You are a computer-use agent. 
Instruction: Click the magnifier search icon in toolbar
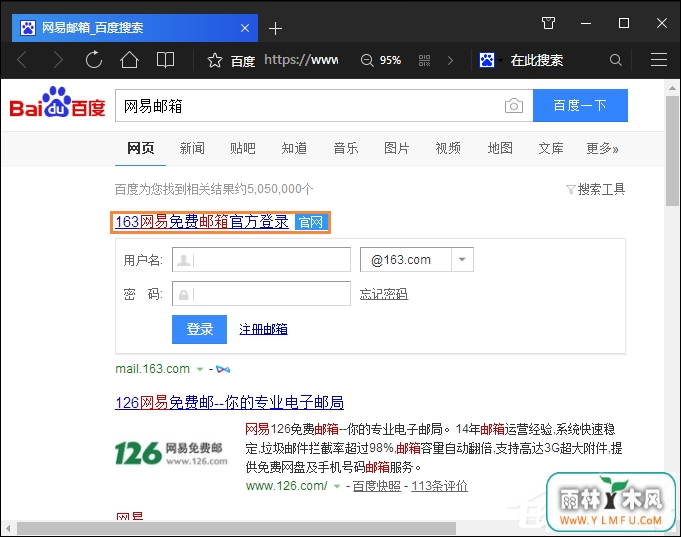[x=615, y=60]
